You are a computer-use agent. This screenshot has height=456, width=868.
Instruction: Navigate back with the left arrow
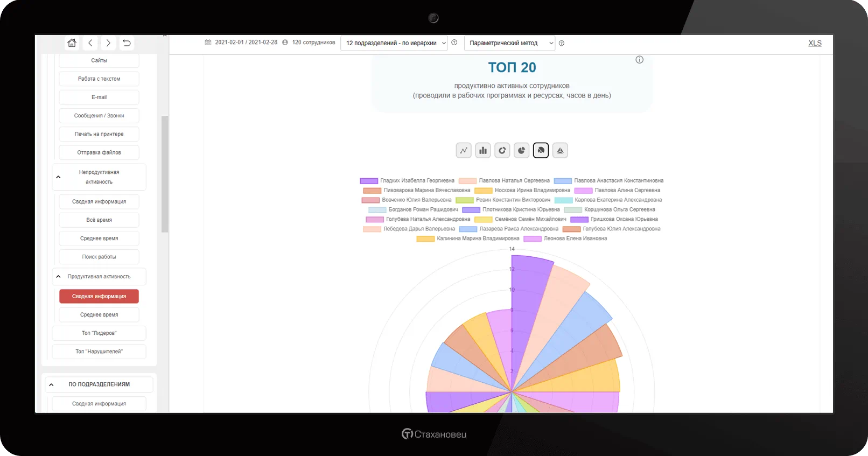[x=90, y=43]
